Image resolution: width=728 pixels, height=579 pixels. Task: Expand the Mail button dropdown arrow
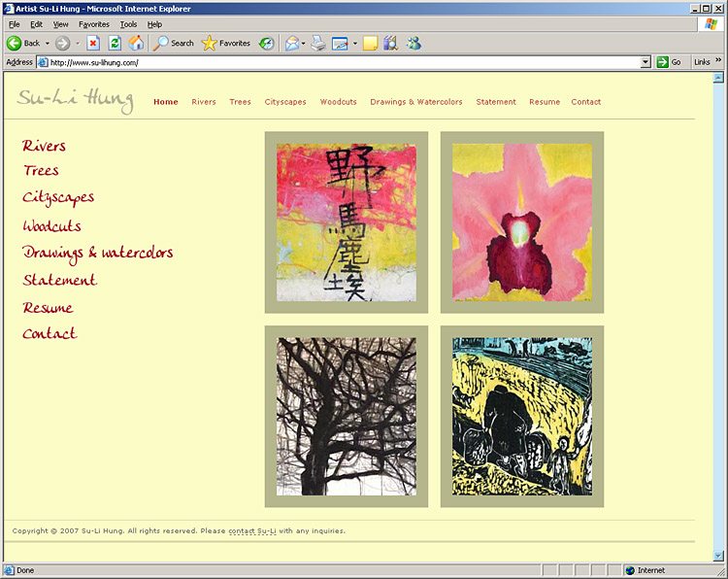coord(304,43)
